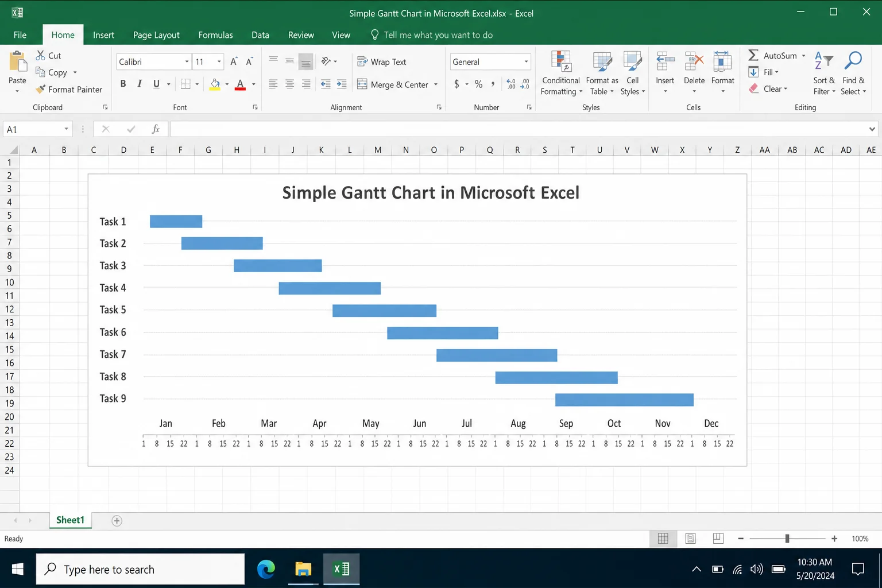Image resolution: width=882 pixels, height=588 pixels.
Task: Expand the AutoSum dropdown arrow
Action: (803, 56)
